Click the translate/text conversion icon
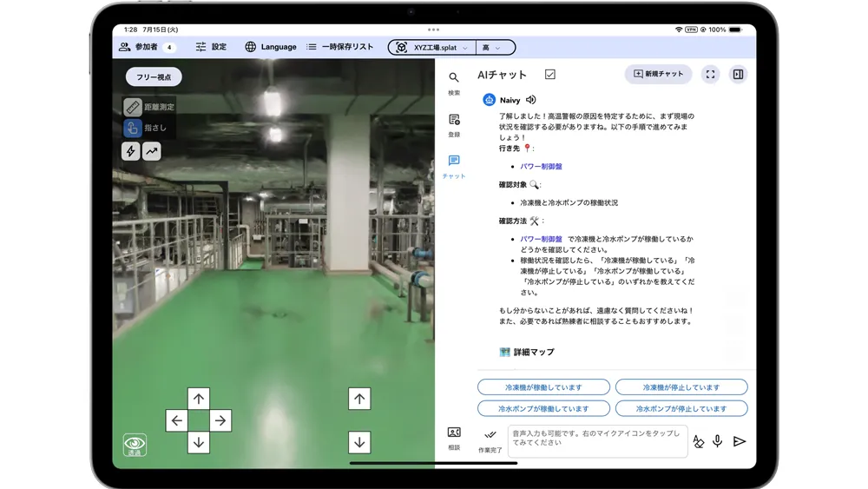Image resolution: width=868 pixels, height=489 pixels. point(698,441)
